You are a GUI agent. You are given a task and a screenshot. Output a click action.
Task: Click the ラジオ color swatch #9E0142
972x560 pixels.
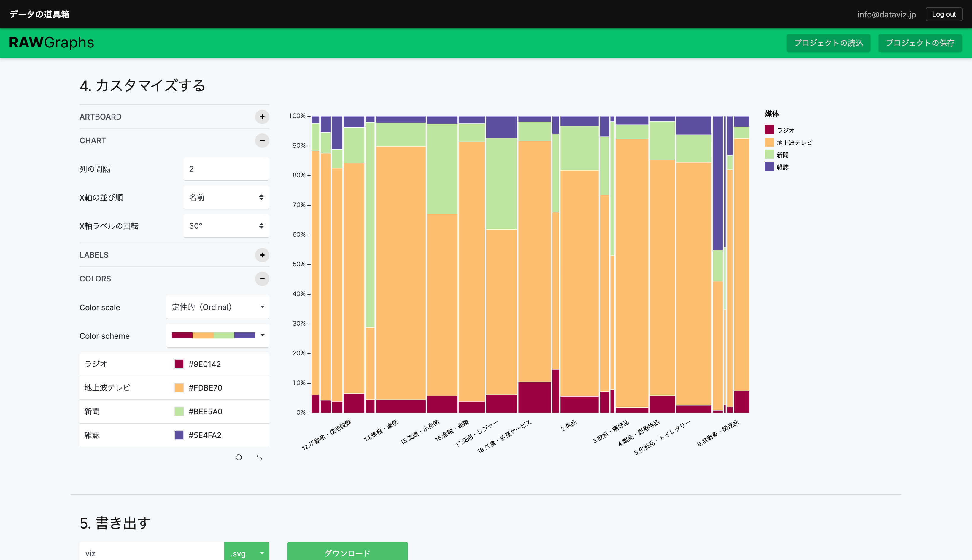[x=179, y=364]
